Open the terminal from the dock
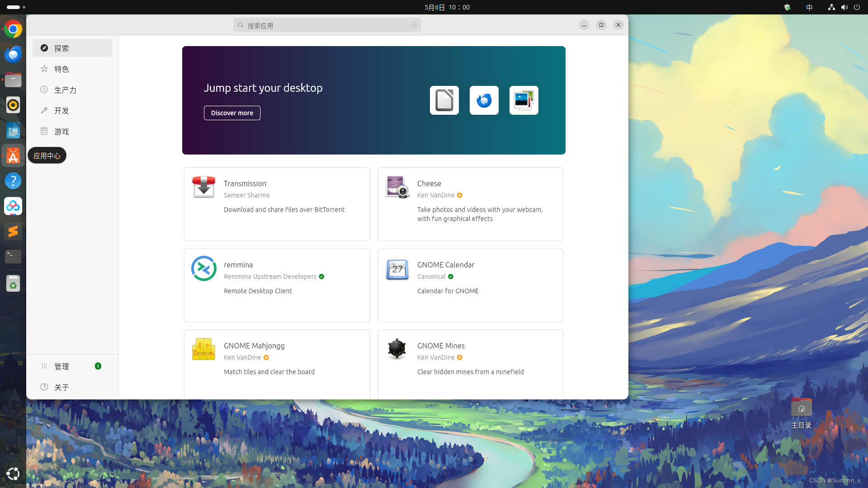 [x=13, y=256]
